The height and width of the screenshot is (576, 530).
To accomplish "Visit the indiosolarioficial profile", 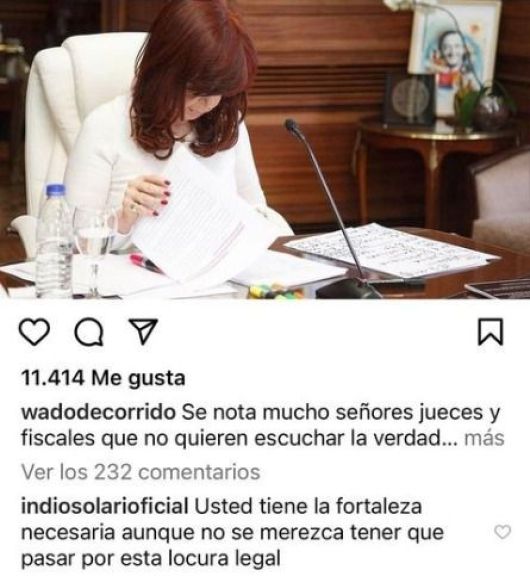I will pyautogui.click(x=105, y=507).
